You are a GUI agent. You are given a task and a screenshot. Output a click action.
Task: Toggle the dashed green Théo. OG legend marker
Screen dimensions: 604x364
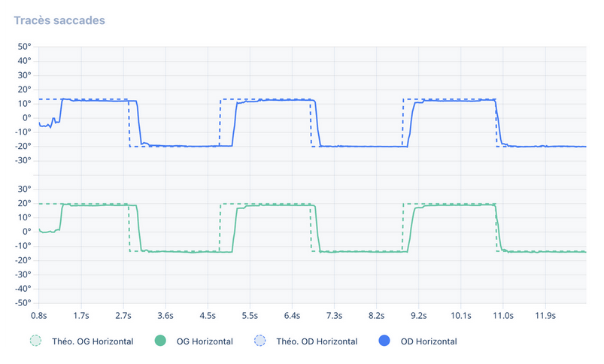(36, 341)
